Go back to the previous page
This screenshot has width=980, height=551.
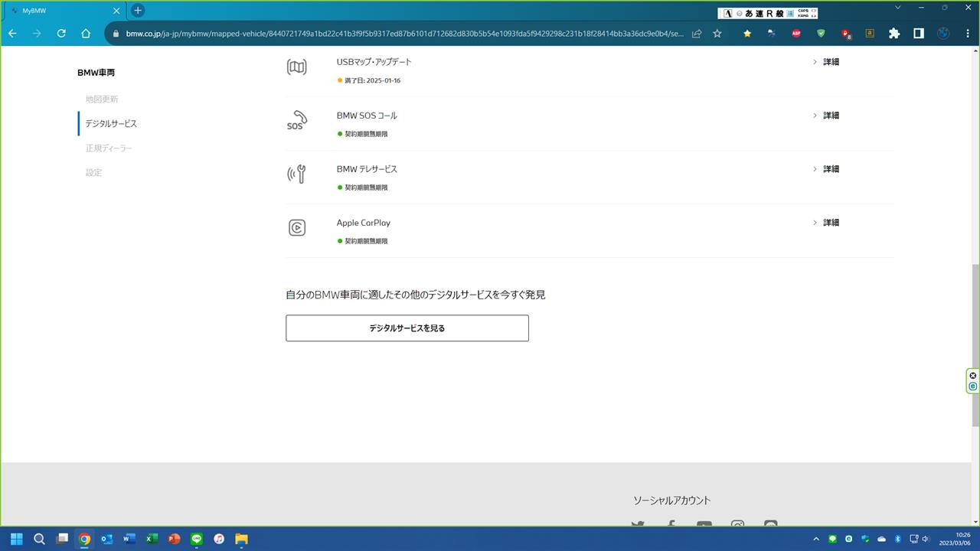click(x=12, y=34)
